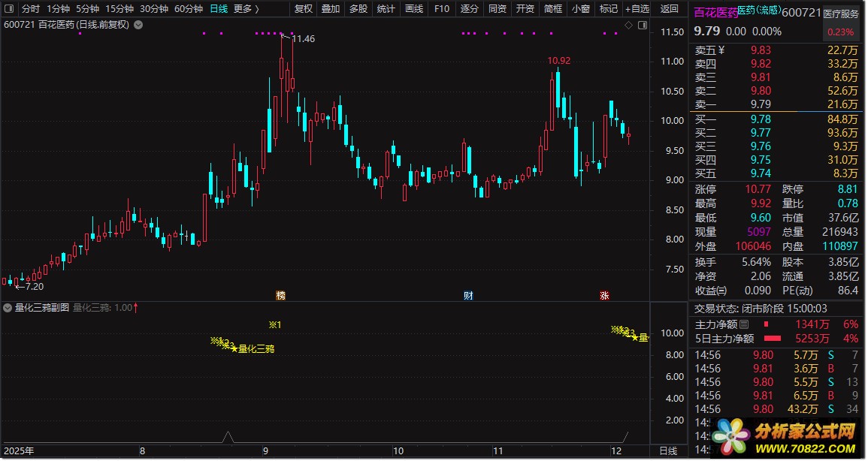Viewport: 868px width, 461px height.
Task: Click the 涨停 price 10.77
Action: [x=758, y=190]
